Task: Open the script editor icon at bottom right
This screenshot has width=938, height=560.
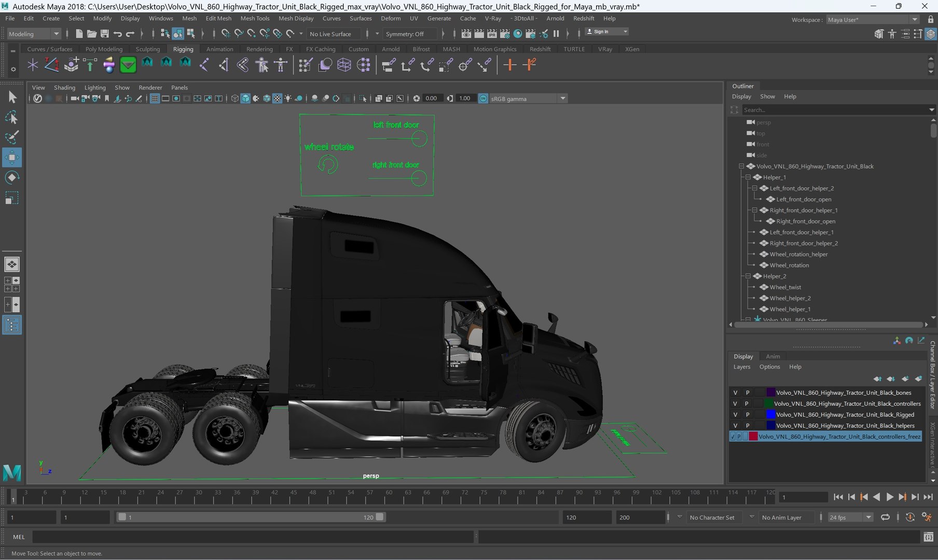Action: [929, 537]
